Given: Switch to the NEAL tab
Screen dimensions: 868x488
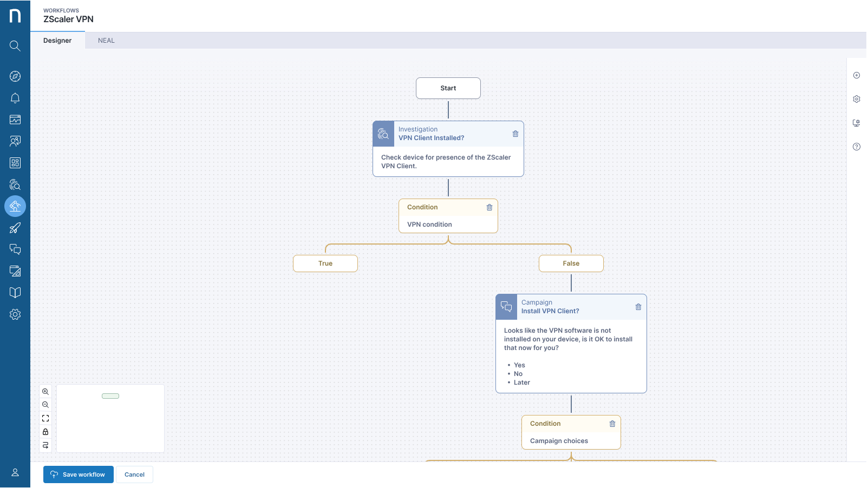Looking at the screenshot, I should (x=106, y=39).
